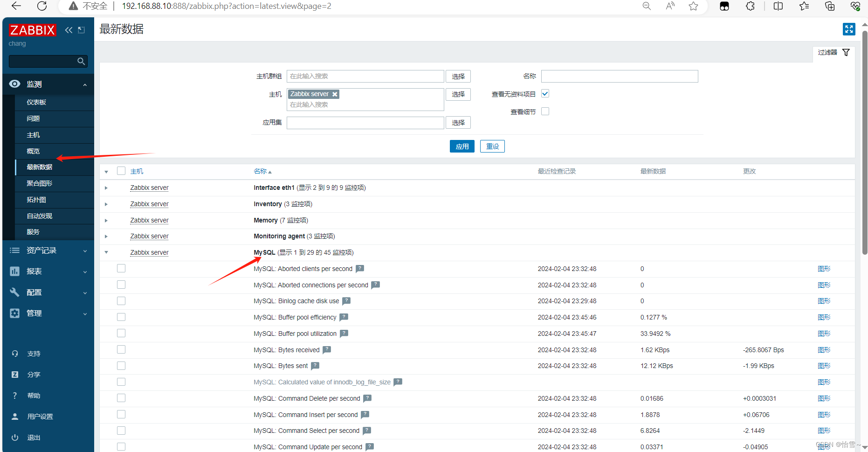The height and width of the screenshot is (452, 868).
Task: Open the Screens menu item
Action: [x=55, y=183]
